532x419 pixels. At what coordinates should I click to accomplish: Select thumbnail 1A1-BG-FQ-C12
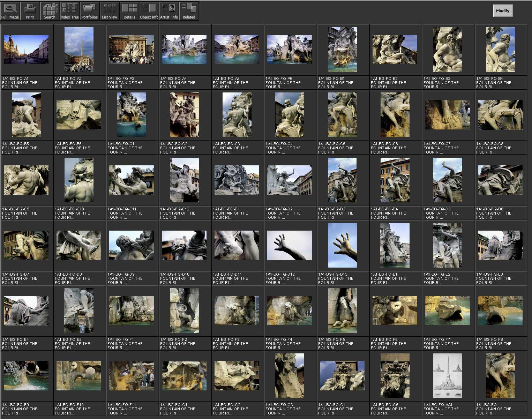(x=184, y=180)
